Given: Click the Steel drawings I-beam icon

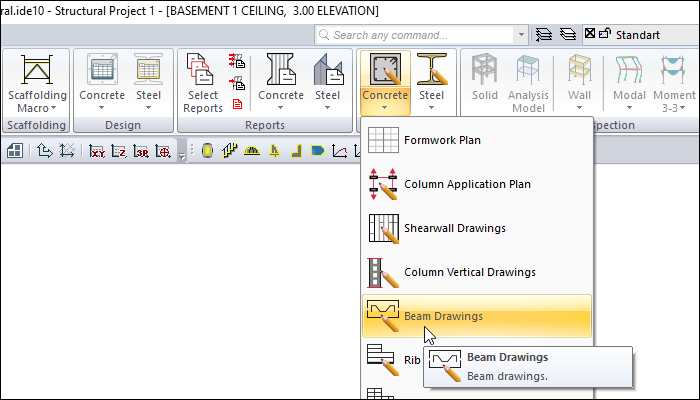Looking at the screenshot, I should coord(432,69).
